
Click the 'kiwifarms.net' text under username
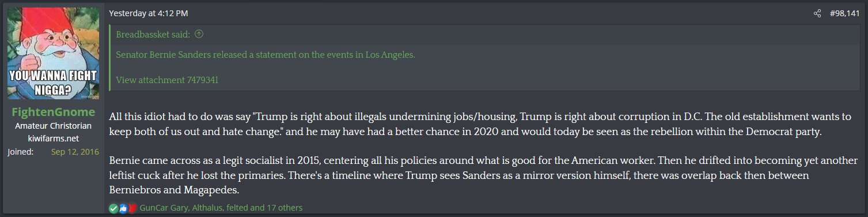53,139
